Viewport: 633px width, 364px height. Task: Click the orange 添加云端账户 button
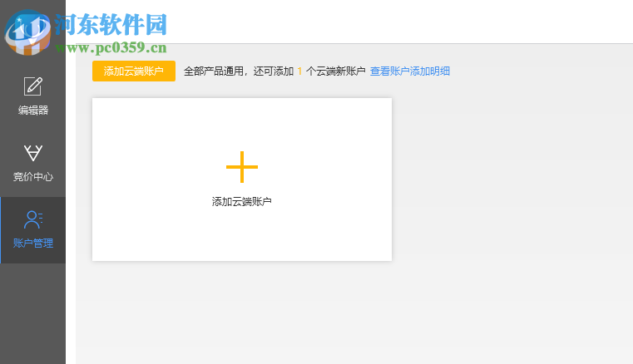click(134, 71)
